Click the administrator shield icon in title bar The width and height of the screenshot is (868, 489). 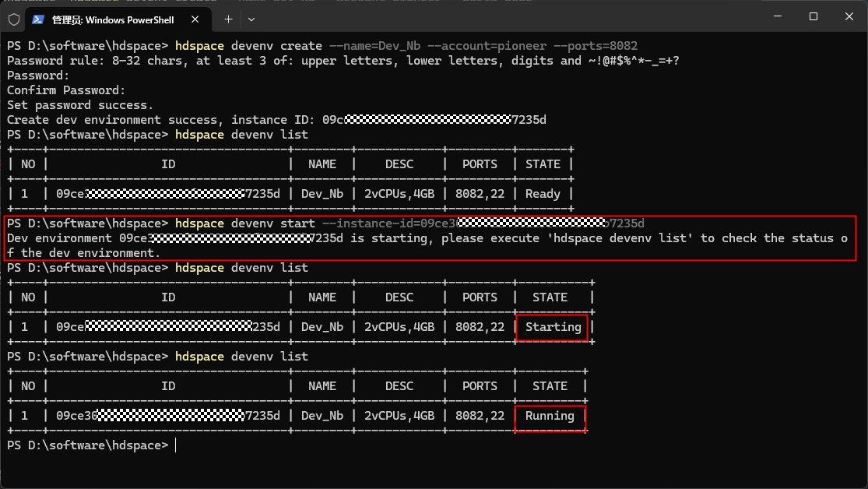point(13,18)
